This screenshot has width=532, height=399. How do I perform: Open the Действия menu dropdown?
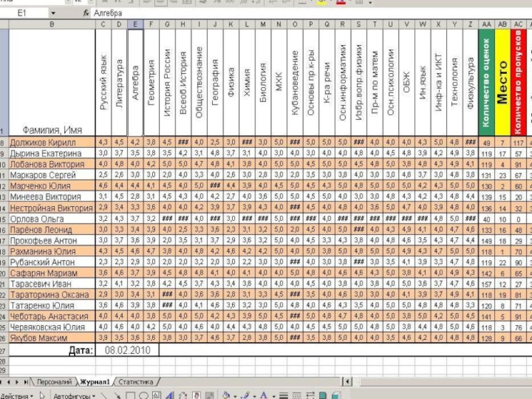(17, 396)
